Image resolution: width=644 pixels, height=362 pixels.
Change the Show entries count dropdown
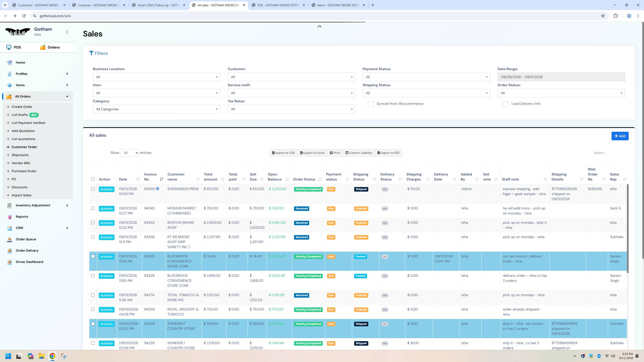coord(130,153)
